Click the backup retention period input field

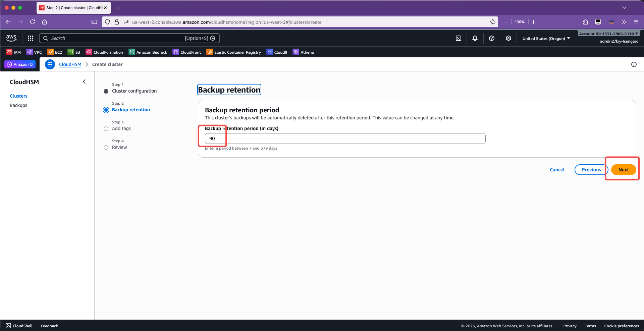(345, 139)
